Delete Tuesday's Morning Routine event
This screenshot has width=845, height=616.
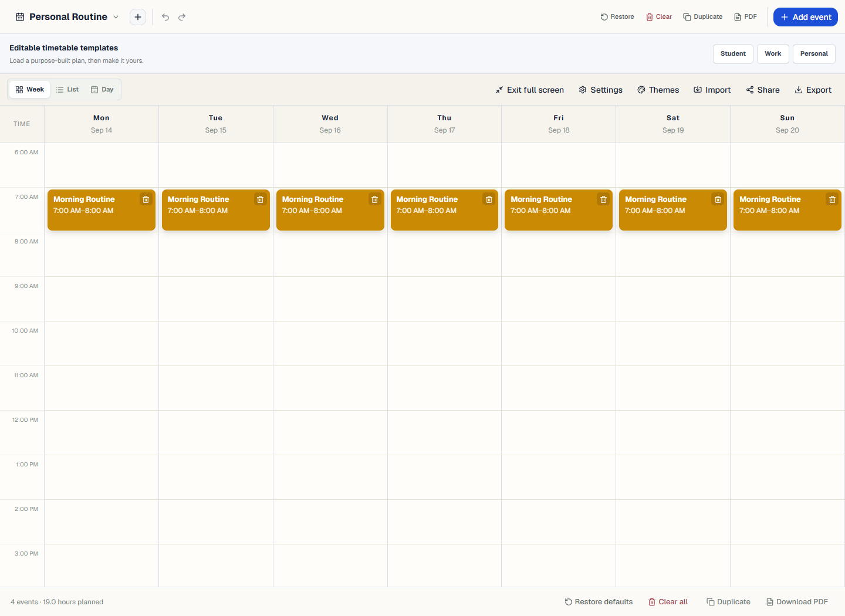[260, 199]
